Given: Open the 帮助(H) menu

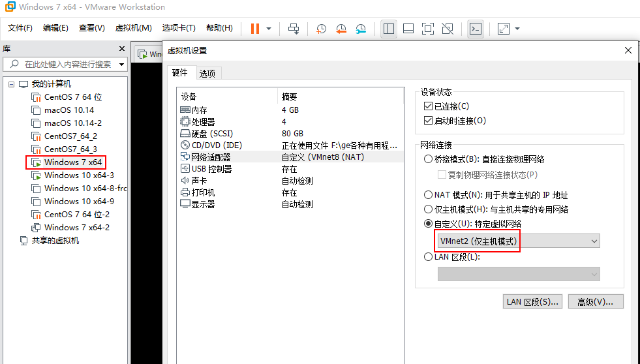Looking at the screenshot, I should click(220, 28).
